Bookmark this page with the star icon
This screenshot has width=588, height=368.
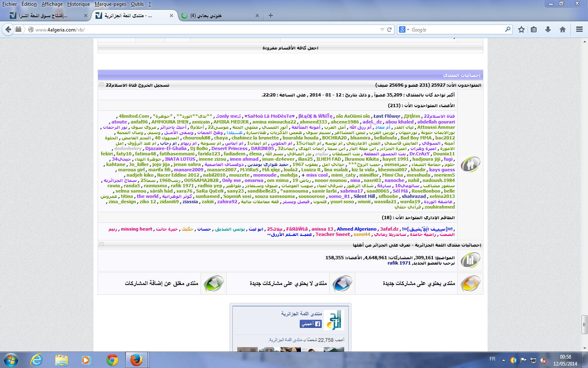[x=521, y=29]
